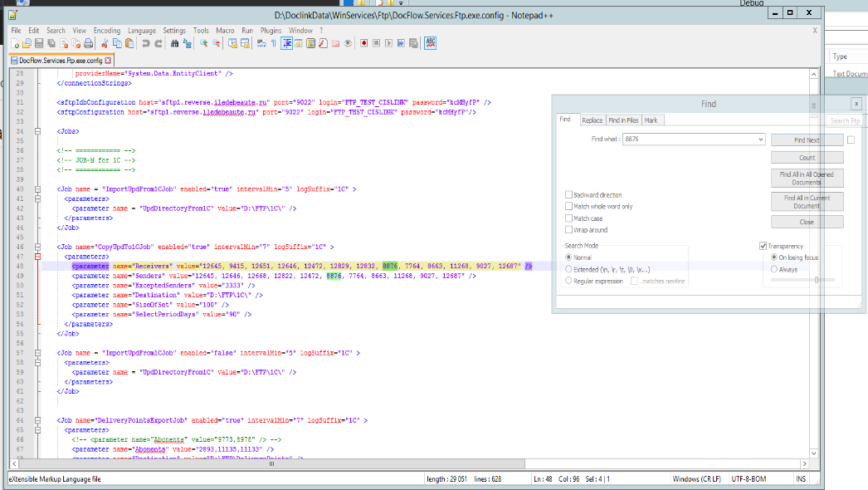Select the Regular expression search mode
868x490 pixels.
pyautogui.click(x=568, y=281)
